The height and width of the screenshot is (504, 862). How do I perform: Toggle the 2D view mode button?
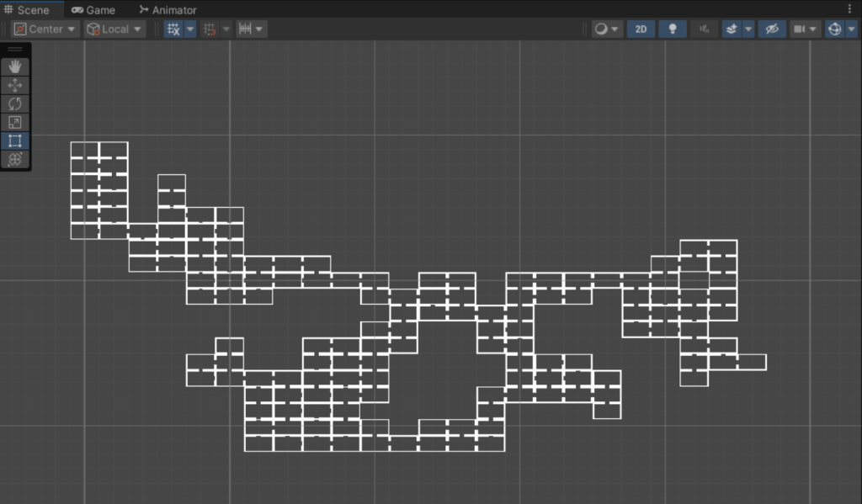click(641, 29)
